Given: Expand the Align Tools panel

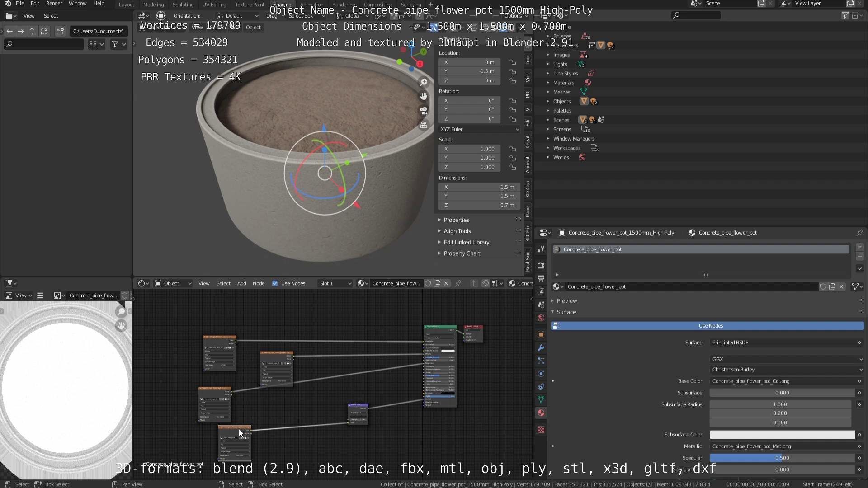Looking at the screenshot, I should click(457, 231).
